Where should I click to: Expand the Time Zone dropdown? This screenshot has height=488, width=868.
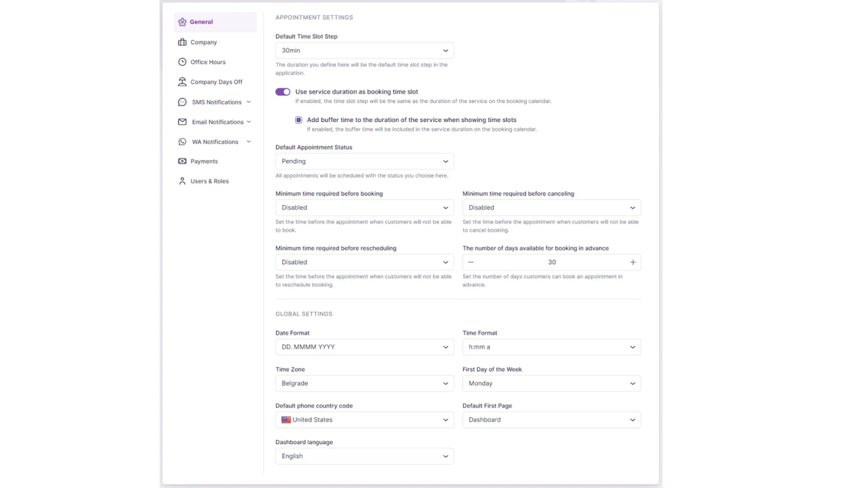365,383
